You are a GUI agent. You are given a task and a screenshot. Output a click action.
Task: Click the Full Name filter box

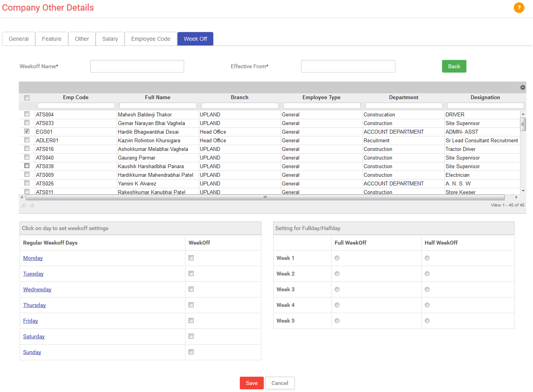pyautogui.click(x=158, y=105)
